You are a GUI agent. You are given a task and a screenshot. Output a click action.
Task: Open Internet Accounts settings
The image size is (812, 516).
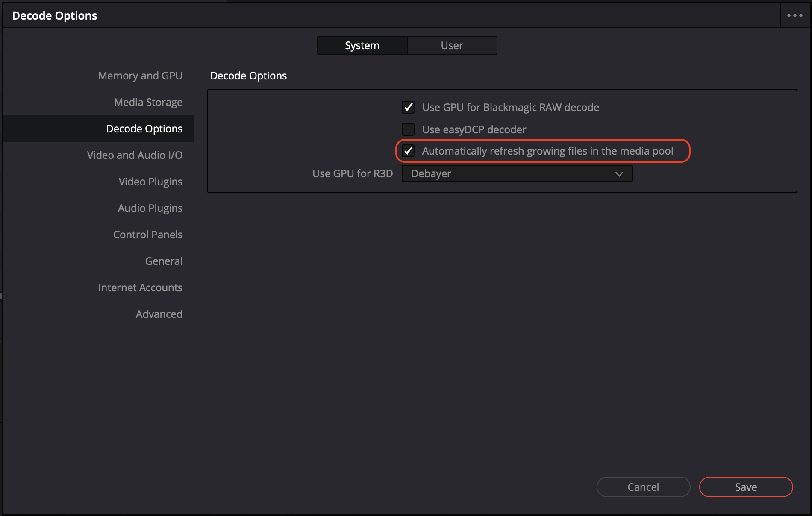coord(140,287)
